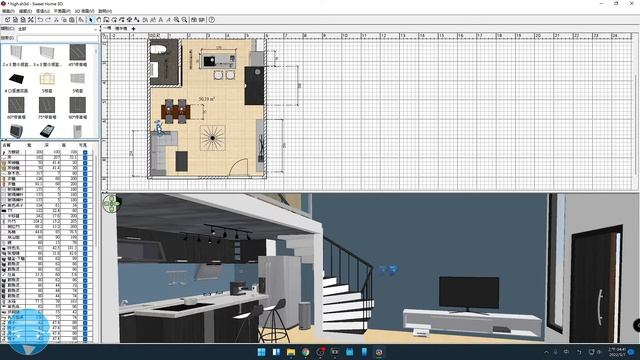
Task: Open the 編輯(E) menu
Action: coord(25,11)
